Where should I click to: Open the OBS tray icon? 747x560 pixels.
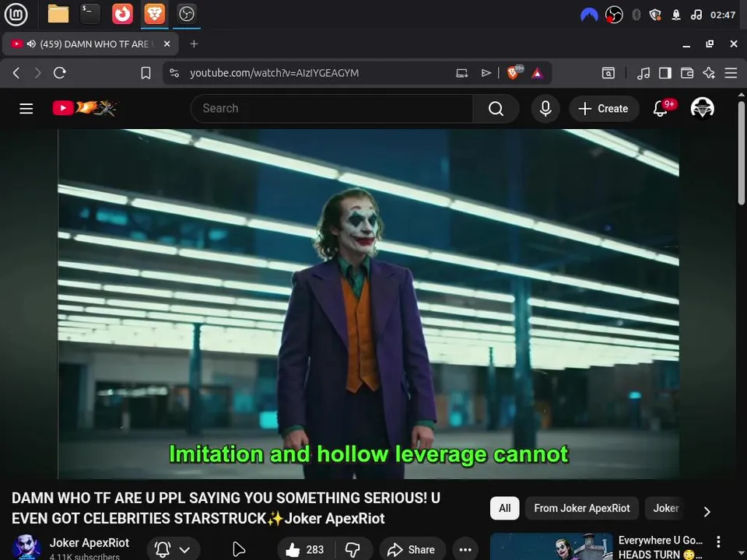tap(614, 15)
